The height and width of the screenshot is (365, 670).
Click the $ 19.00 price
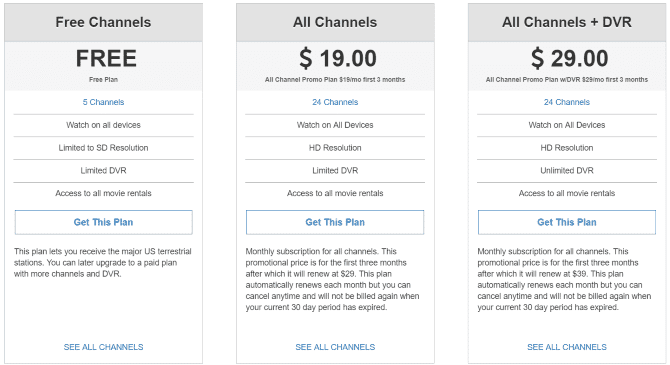pos(338,59)
